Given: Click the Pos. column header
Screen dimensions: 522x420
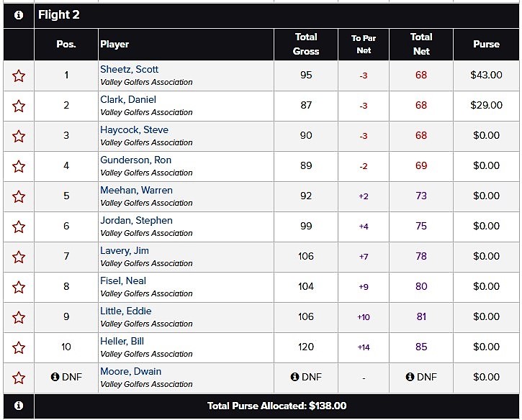Looking at the screenshot, I should 66,44.
